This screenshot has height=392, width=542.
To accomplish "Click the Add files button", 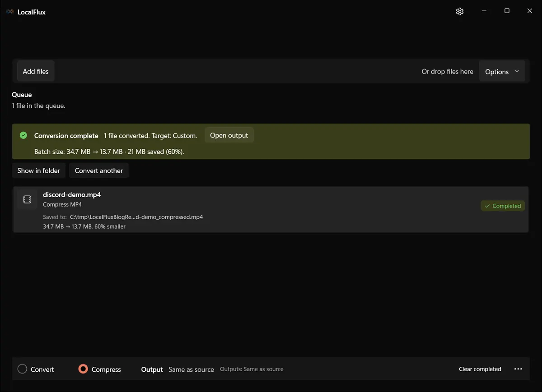I will click(x=36, y=71).
